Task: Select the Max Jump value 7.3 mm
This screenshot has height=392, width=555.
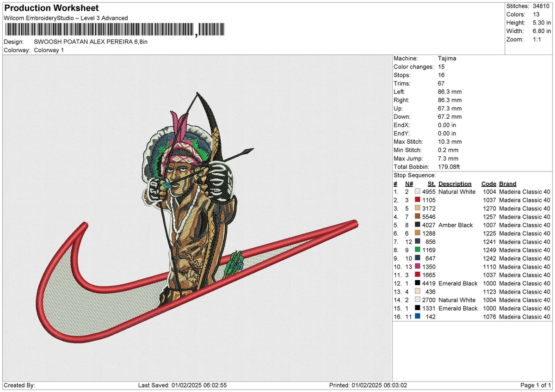Action: 448,158
